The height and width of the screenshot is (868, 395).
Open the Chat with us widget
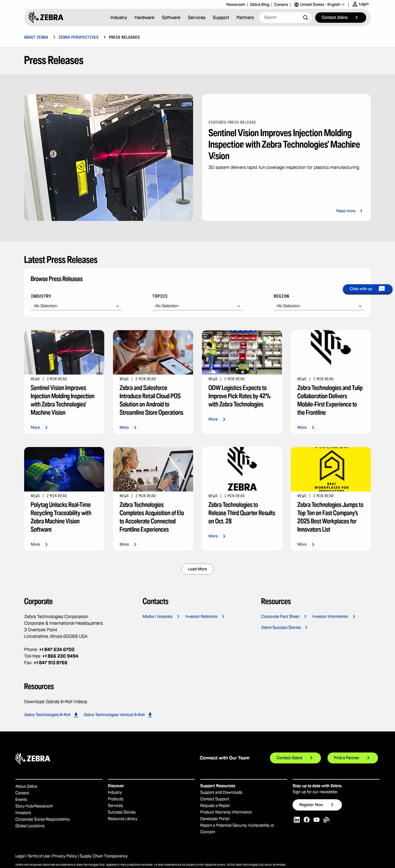[367, 289]
